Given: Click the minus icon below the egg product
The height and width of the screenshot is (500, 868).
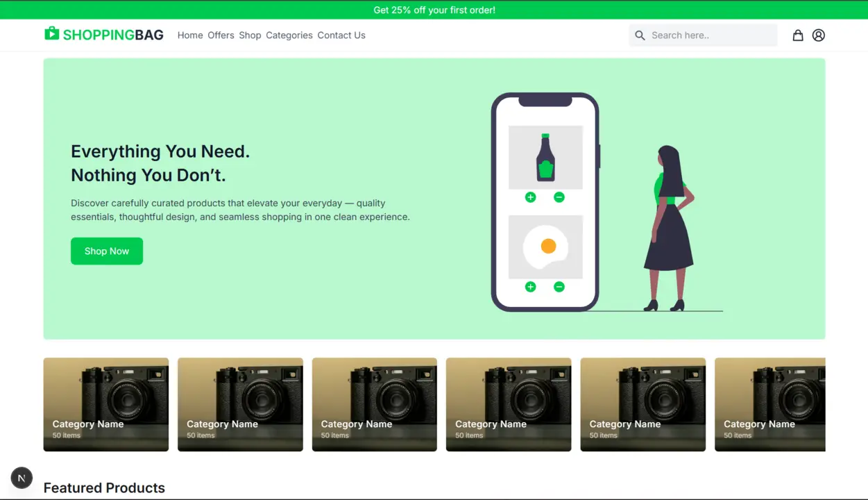Looking at the screenshot, I should (559, 286).
